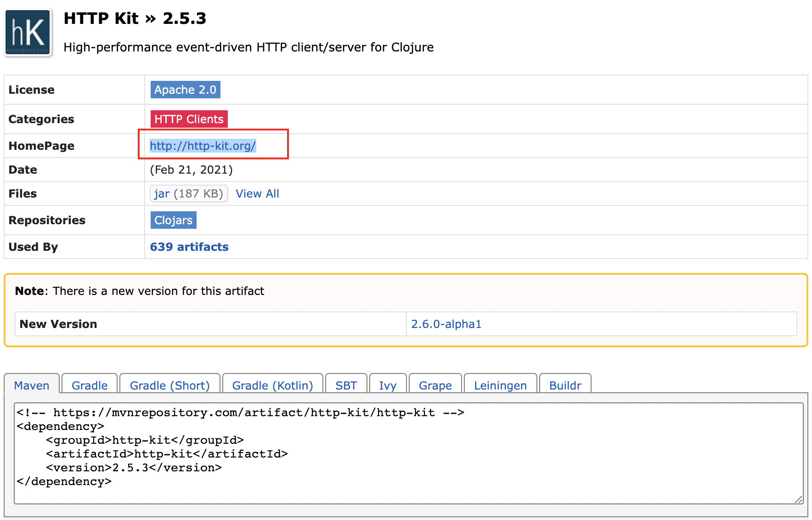Click inside the Maven dependency snippet textarea
This screenshot has width=812, height=520.
tap(409, 453)
